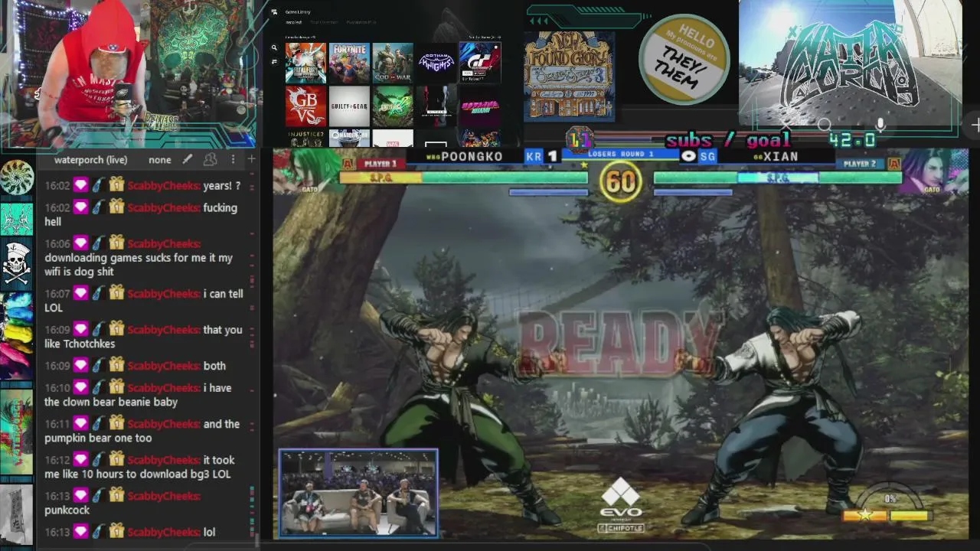
Task: Click the LOSERS ROUND 1 label
Action: [x=621, y=153]
